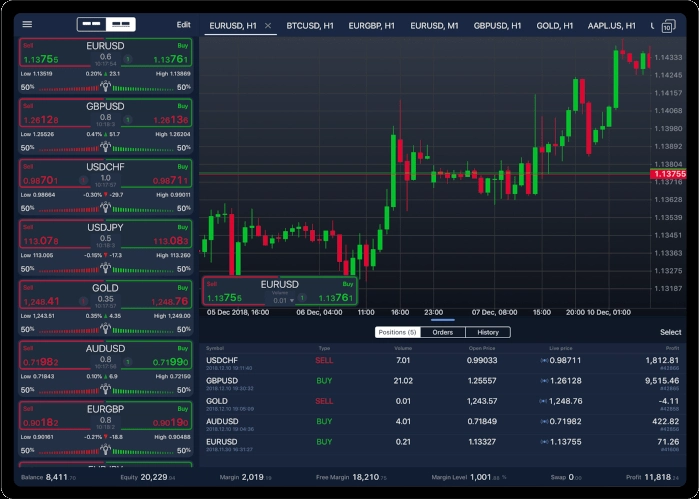This screenshot has height=499, width=699.
Task: Click Select above the positions table
Action: pos(670,332)
